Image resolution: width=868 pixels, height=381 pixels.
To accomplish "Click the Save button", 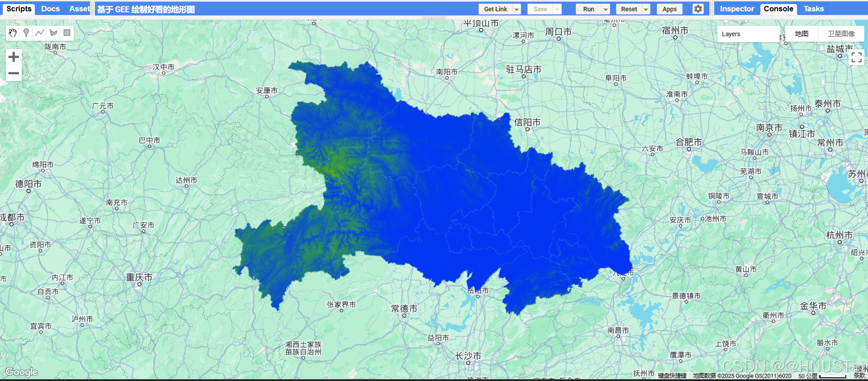I will coord(540,9).
